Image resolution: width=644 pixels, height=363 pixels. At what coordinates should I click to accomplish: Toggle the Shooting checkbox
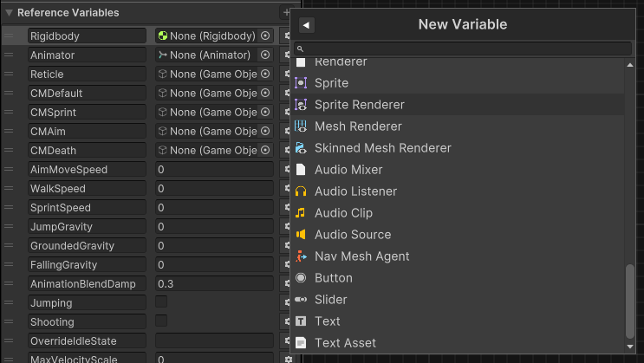coord(161,321)
